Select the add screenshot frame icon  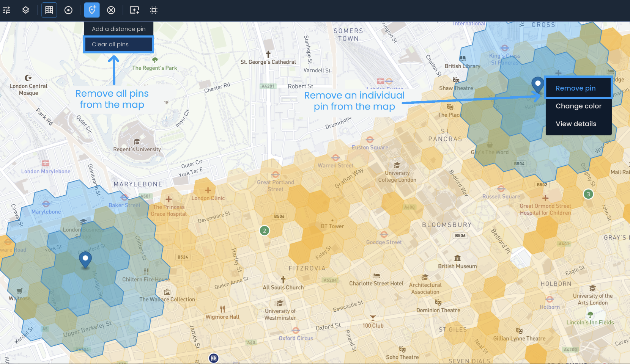coord(134,10)
